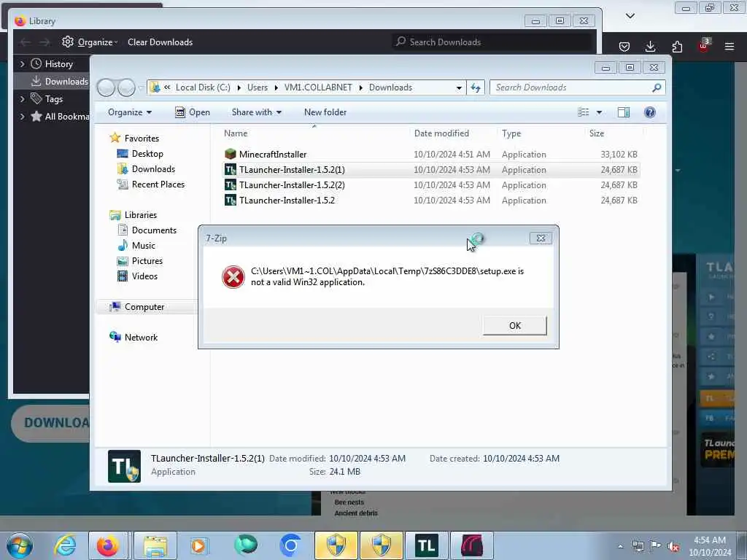Screen dimensions: 747x560
Task: Open Firefox downloads panel icon
Action: click(650, 46)
